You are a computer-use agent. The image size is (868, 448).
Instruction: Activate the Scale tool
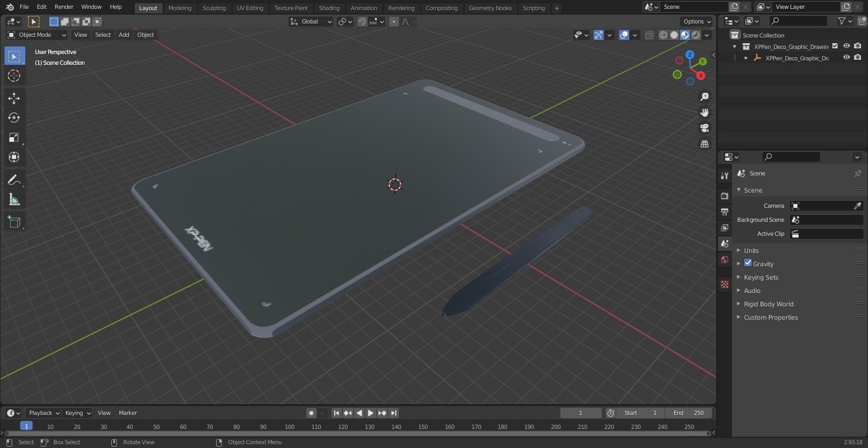pos(14,137)
